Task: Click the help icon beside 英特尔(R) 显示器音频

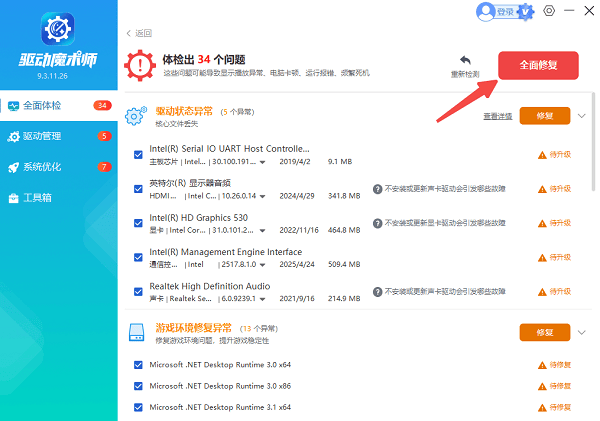Action: pyautogui.click(x=377, y=189)
